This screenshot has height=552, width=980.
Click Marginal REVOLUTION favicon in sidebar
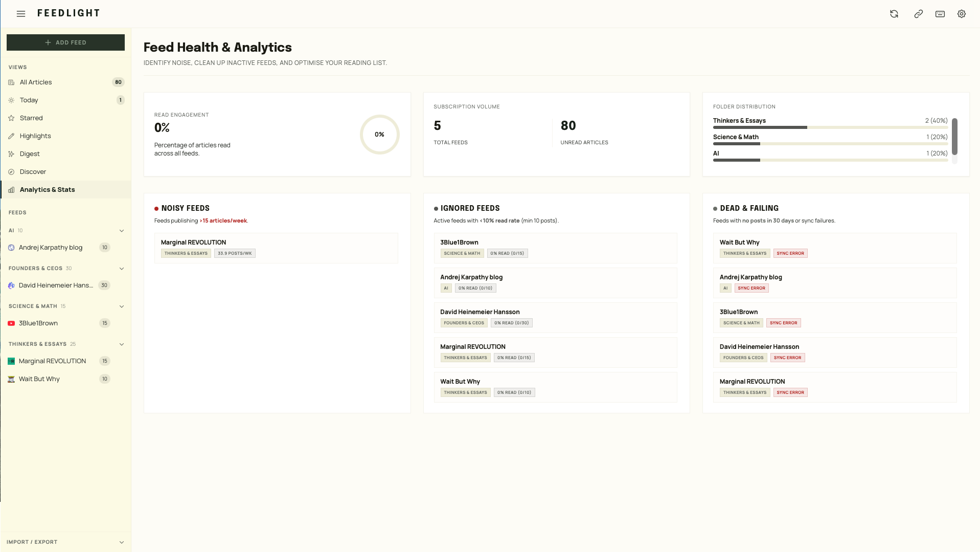pyautogui.click(x=11, y=361)
